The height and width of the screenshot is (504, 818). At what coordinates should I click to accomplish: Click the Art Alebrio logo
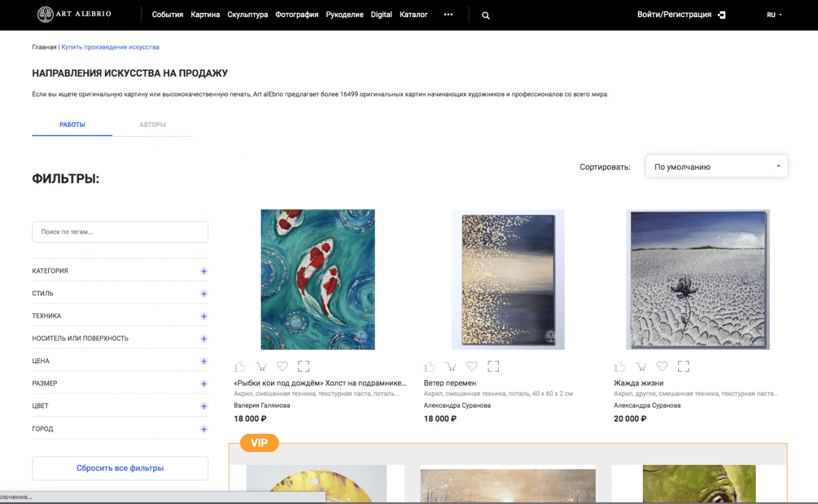74,14
